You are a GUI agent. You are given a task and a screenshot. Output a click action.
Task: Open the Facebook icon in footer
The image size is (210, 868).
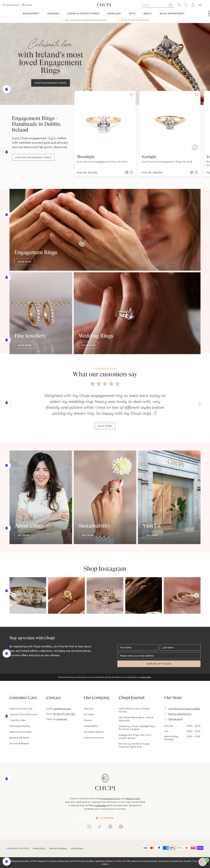[x=121, y=827]
